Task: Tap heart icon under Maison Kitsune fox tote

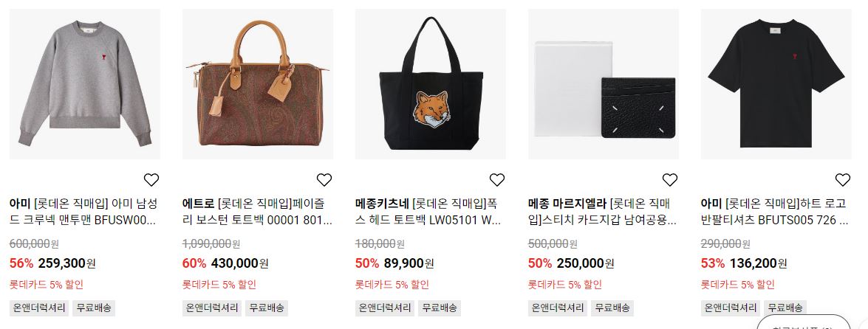Action: [497, 180]
